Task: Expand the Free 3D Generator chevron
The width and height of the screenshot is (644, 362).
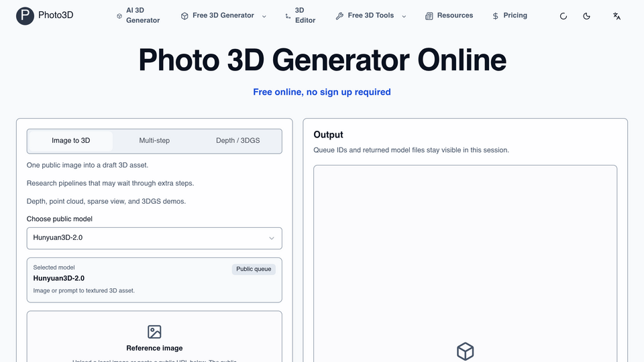Action: pyautogui.click(x=264, y=16)
